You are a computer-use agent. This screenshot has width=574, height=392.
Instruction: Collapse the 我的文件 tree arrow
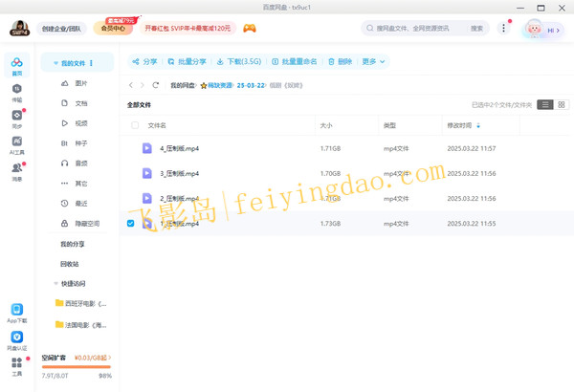pos(55,63)
